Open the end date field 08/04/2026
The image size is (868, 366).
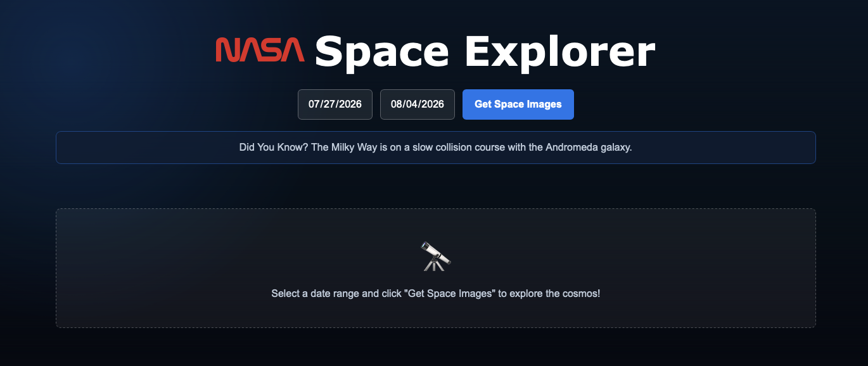418,104
